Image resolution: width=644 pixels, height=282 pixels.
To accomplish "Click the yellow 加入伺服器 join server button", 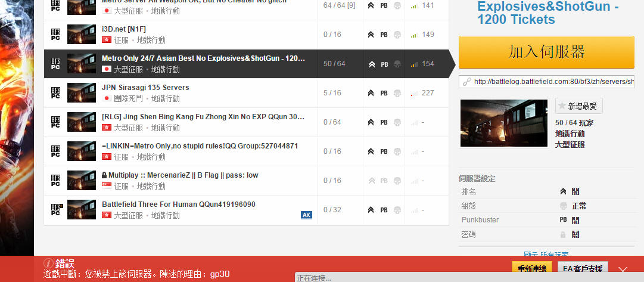I will (x=546, y=52).
